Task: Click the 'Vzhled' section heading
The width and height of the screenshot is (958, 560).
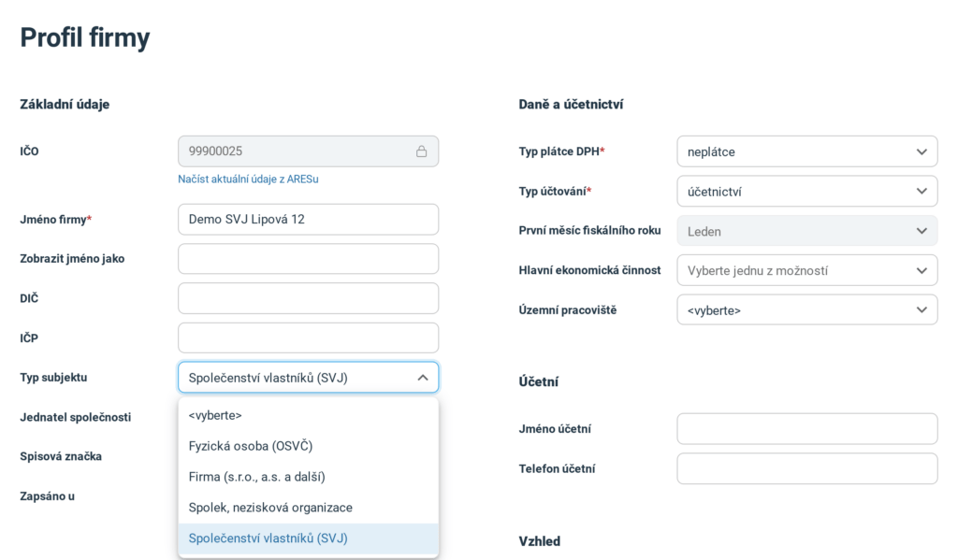Action: (x=540, y=541)
